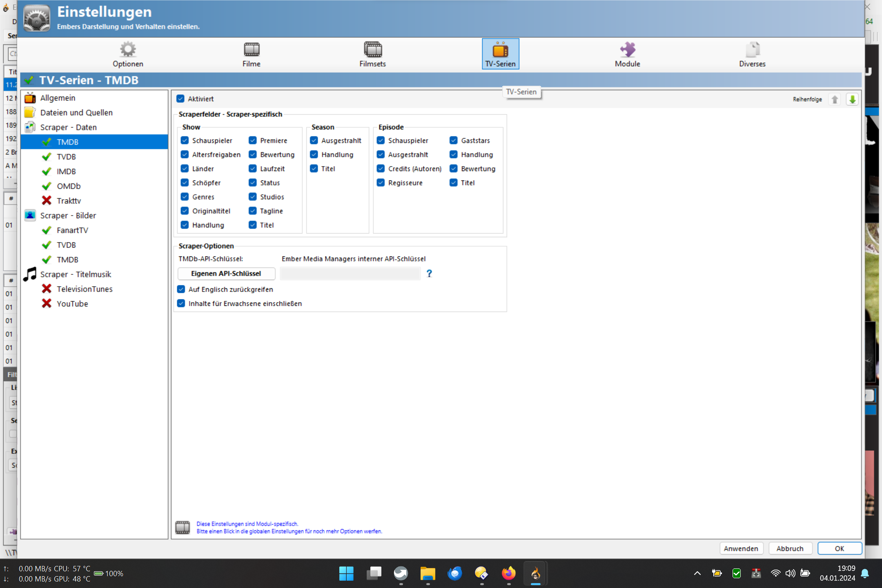
Task: Toggle the Genres checkbox
Action: point(185,197)
